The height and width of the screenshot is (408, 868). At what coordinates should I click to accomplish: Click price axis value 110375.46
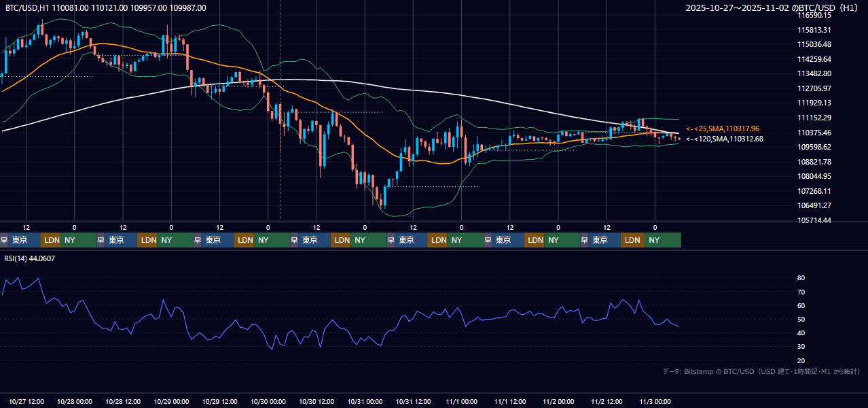[x=814, y=133]
